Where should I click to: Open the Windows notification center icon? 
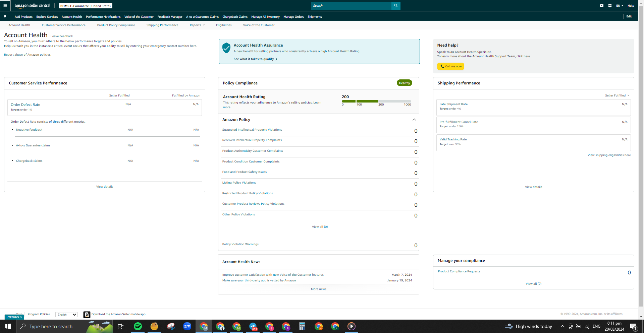point(634,326)
